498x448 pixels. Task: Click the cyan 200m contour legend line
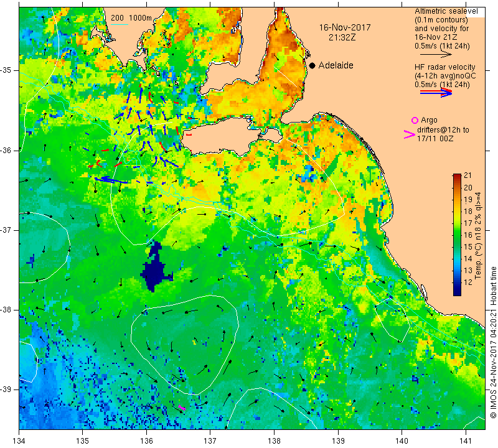(x=119, y=24)
